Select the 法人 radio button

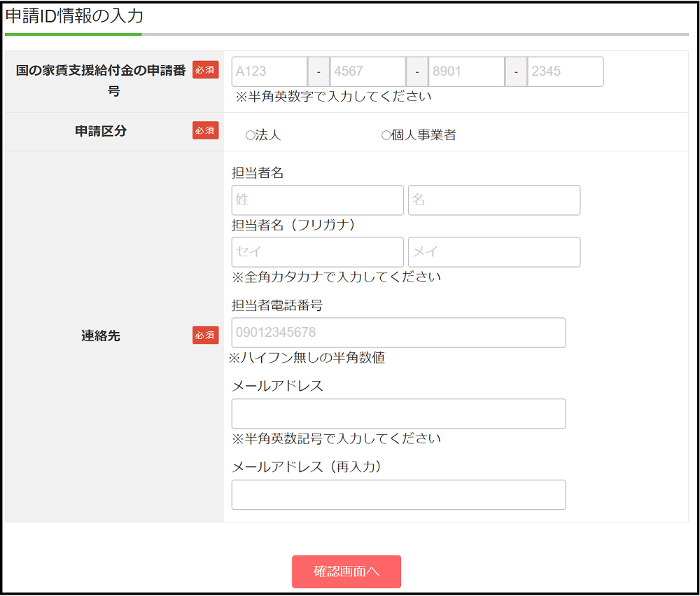[x=250, y=135]
